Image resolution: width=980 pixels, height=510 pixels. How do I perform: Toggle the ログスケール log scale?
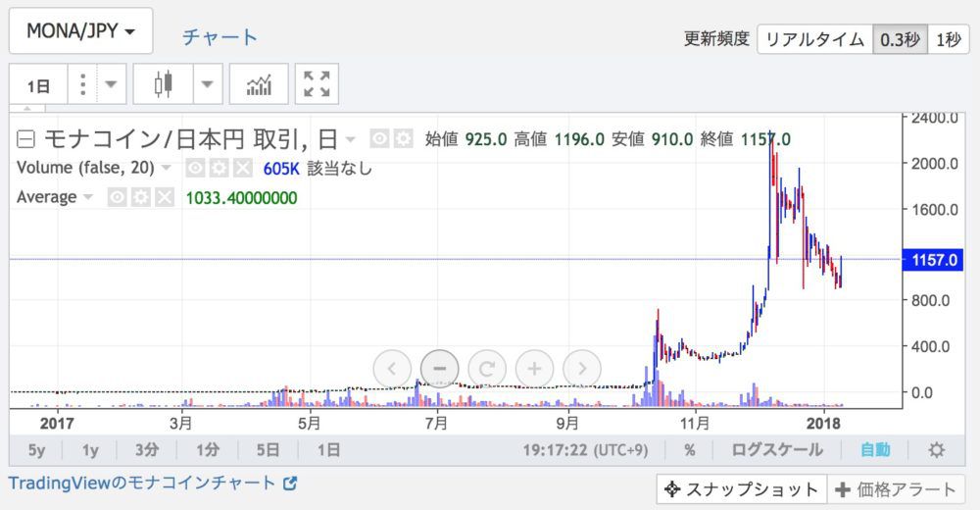click(777, 450)
